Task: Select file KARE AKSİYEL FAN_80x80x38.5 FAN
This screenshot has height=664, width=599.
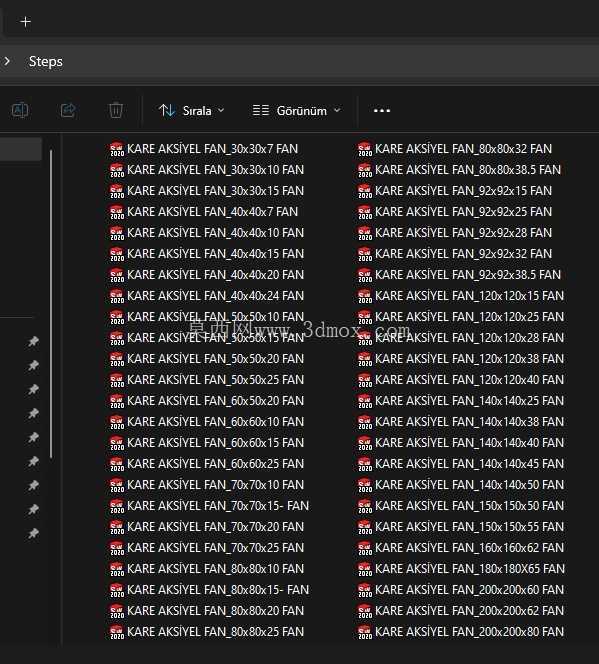Action: coord(459,170)
